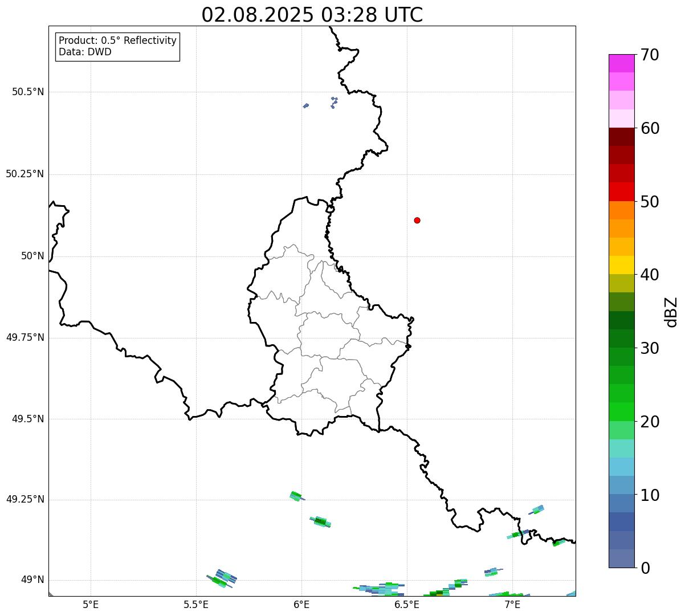685x616 pixels.
Task: Click the 5.5°E longitude label
Action: click(x=196, y=604)
